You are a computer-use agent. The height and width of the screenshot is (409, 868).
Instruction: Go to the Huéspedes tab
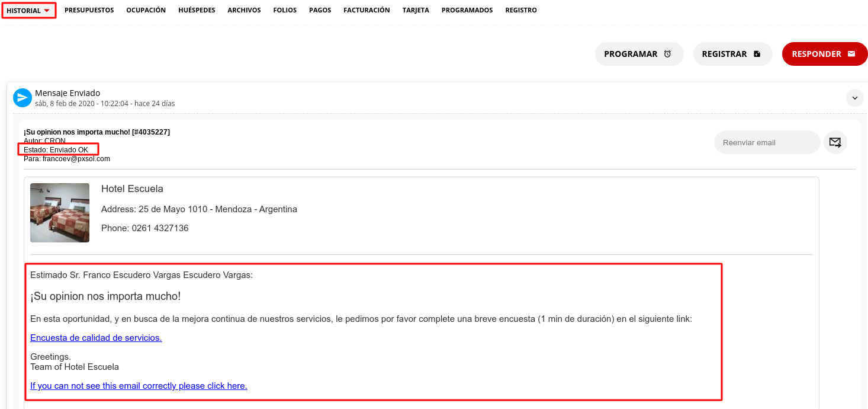(x=197, y=11)
